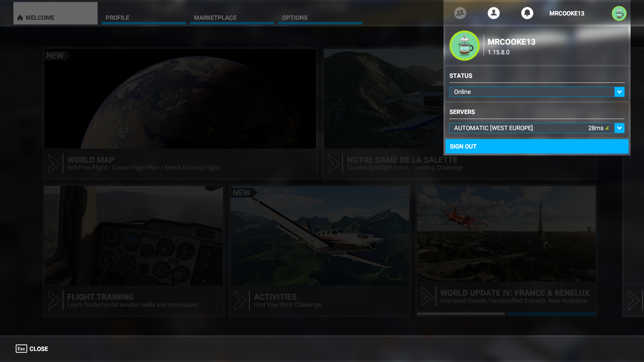Expand the Servers dropdown arrow
Screen dimensions: 644x362
coord(620,128)
